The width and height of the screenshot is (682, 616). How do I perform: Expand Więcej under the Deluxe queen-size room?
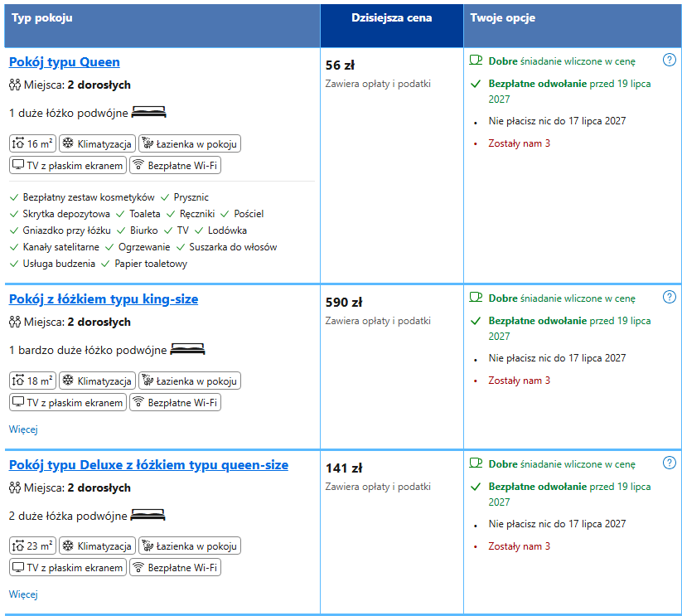click(x=23, y=594)
